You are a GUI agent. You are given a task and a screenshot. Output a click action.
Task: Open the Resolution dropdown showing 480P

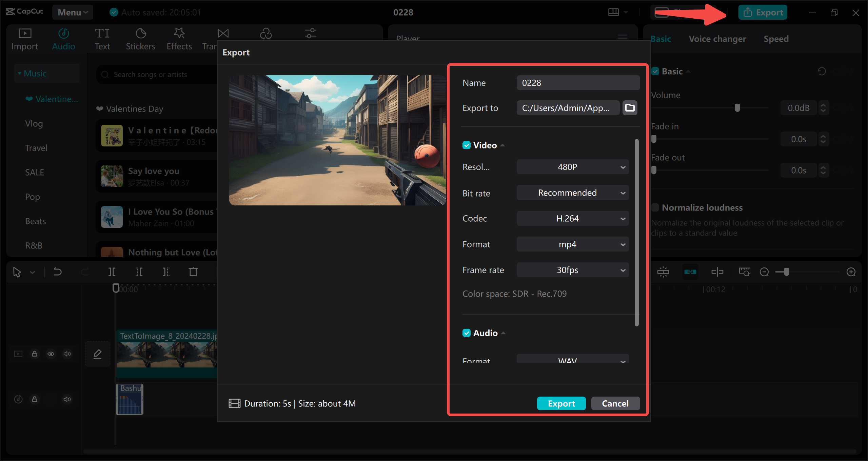tap(573, 167)
